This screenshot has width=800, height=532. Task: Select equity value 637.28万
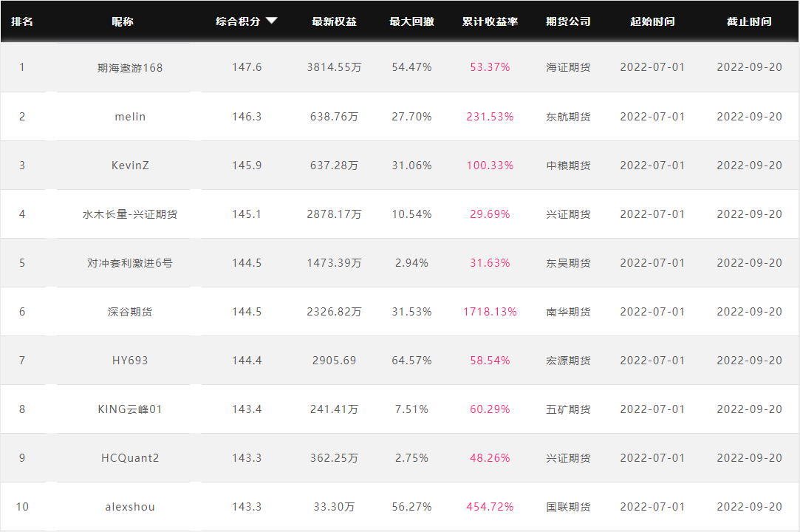point(334,166)
